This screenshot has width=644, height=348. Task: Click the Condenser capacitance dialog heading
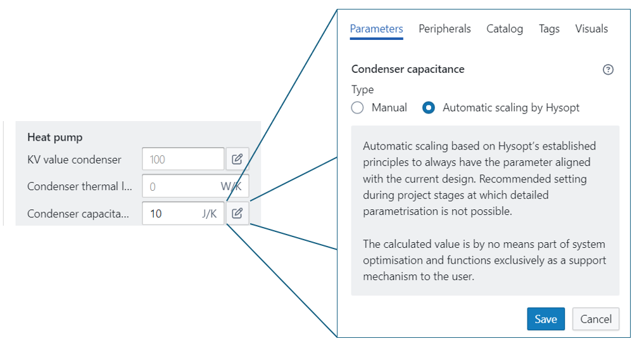click(x=408, y=69)
